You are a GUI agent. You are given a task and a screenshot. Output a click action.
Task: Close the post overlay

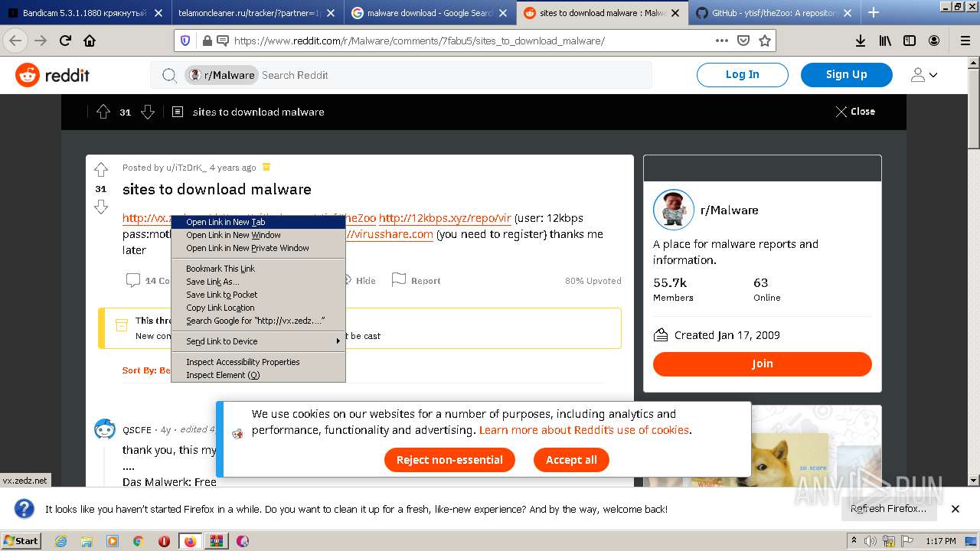855,112
